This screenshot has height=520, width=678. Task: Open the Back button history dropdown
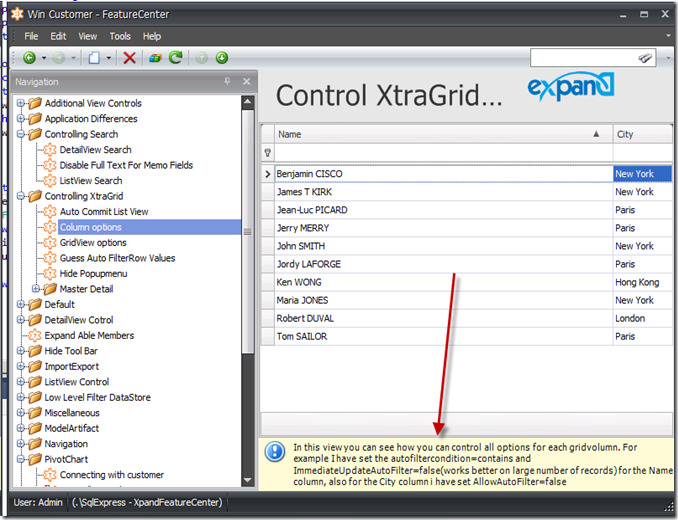click(x=44, y=58)
